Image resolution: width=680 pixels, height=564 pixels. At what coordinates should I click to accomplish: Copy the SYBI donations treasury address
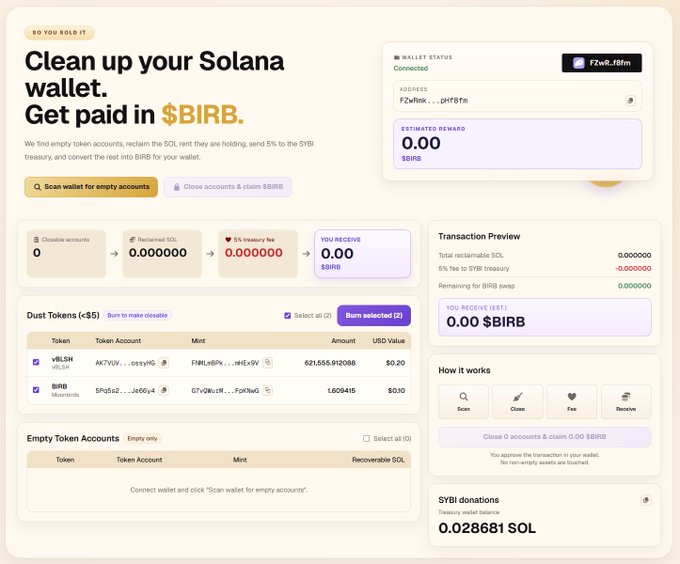pyautogui.click(x=646, y=500)
